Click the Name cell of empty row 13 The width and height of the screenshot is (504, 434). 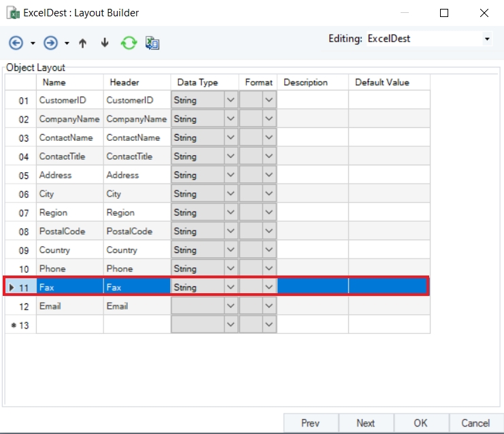(x=69, y=324)
